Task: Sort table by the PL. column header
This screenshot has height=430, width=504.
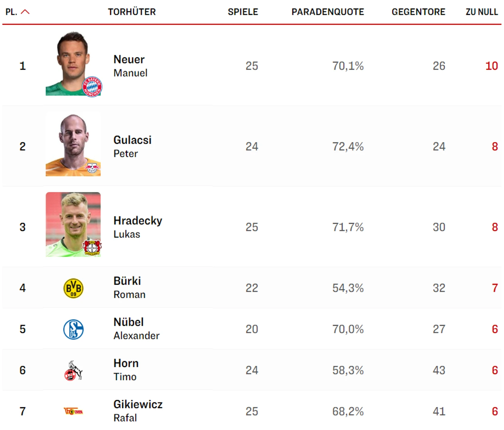Action: click(11, 12)
